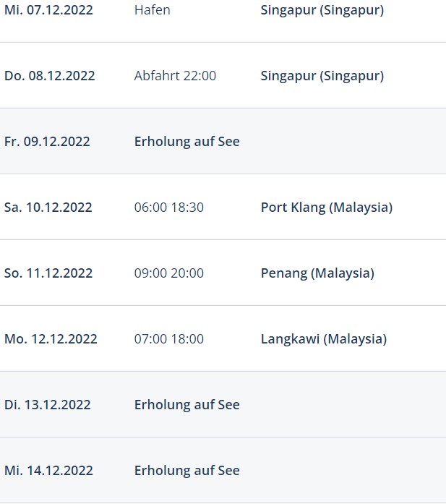Click the Hafen label for 07.12.2022
This screenshot has height=504, width=446.
click(x=153, y=10)
